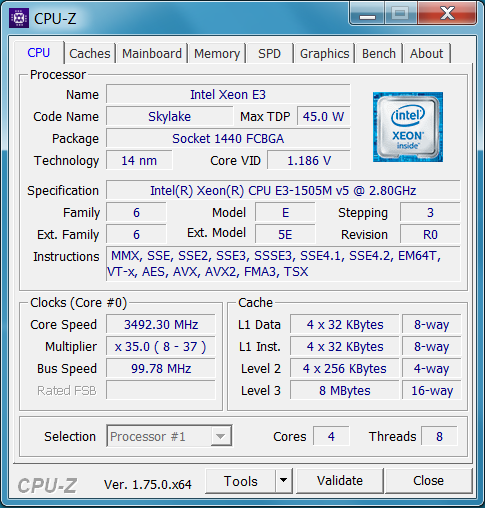Viewport: 485px width, 508px height.
Task: Click the Stepping value 3
Action: coord(430,212)
